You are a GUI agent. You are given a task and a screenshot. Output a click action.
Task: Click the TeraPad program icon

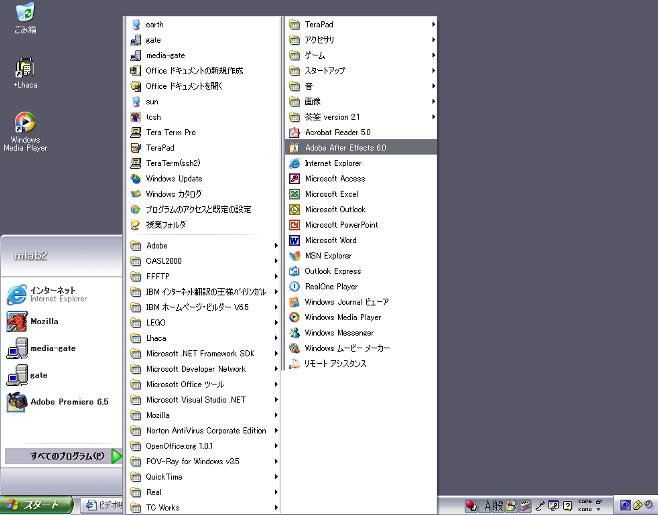[136, 148]
